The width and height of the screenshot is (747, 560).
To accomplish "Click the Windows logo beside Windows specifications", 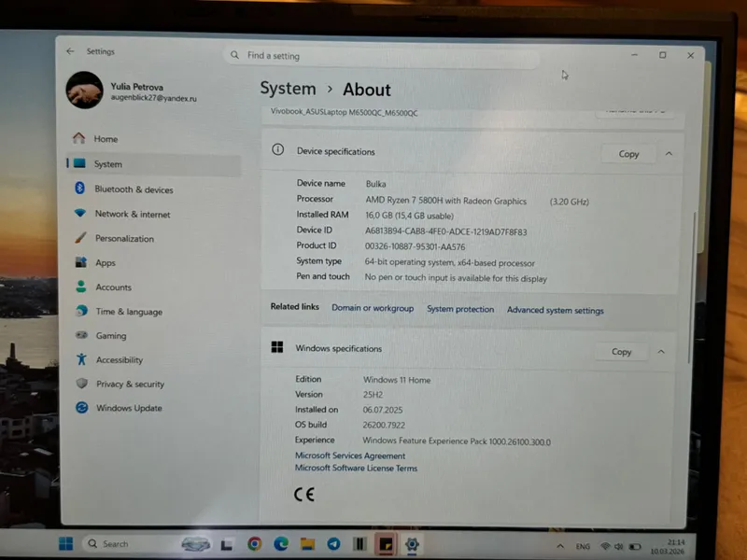I will (277, 346).
